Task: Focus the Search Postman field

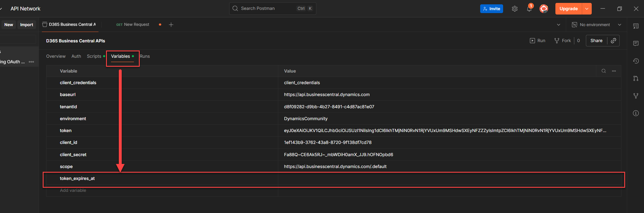Action: pyautogui.click(x=273, y=8)
